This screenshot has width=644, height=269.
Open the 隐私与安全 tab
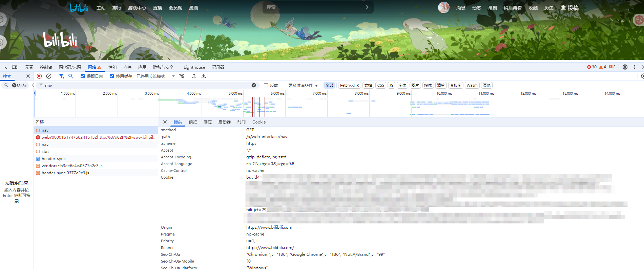point(163,67)
